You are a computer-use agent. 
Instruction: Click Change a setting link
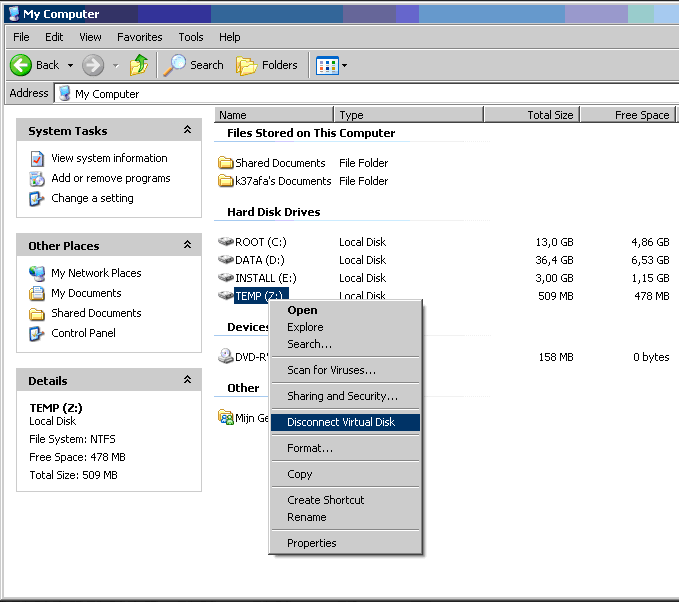click(92, 198)
